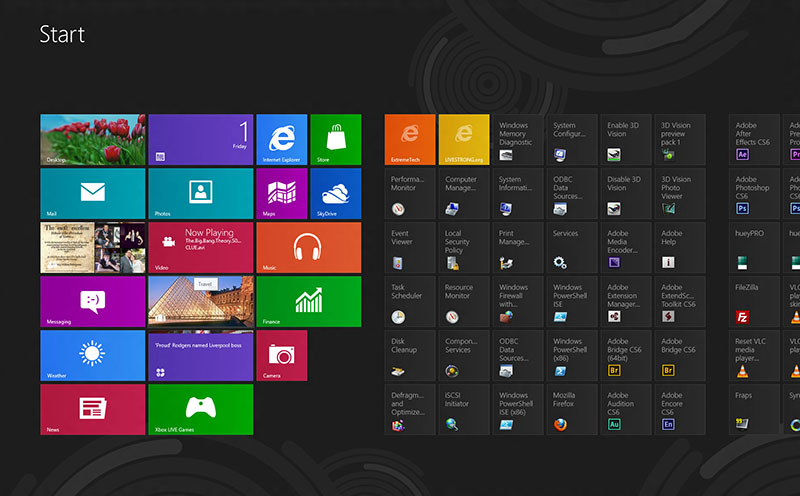
Task: Open 3D Vision preview pack 1 tile
Action: 680,139
